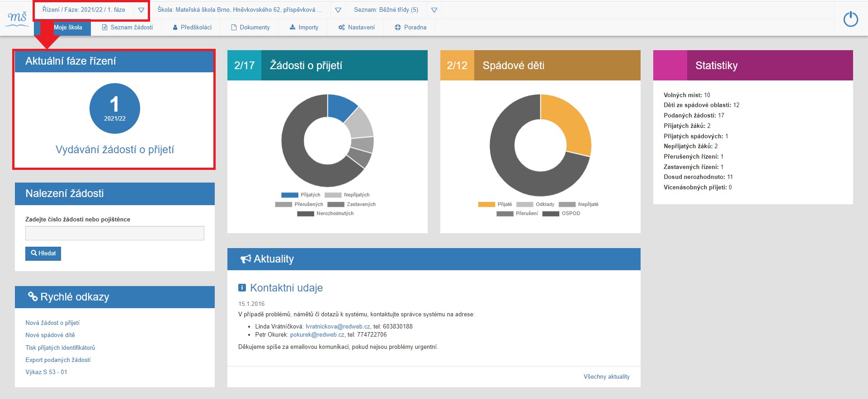Image resolution: width=868 pixels, height=399 pixels.
Task: Open Výkaz S 53 - 01 link
Action: coord(46,372)
